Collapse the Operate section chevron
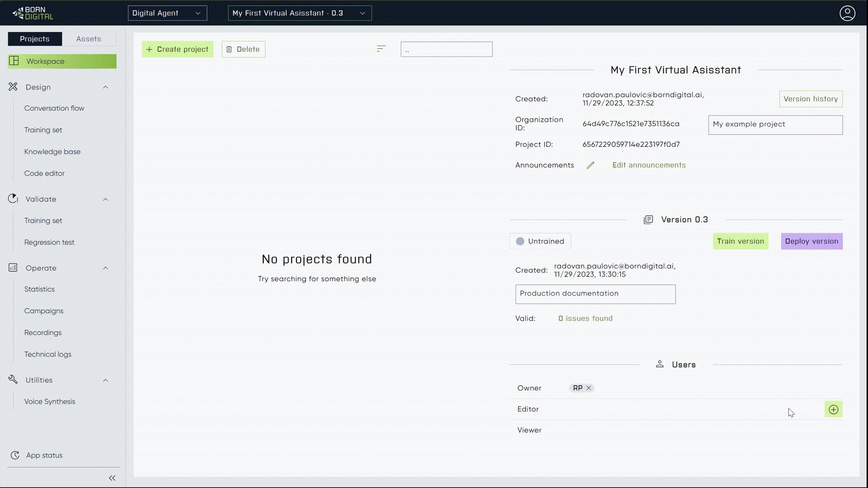 105,268
